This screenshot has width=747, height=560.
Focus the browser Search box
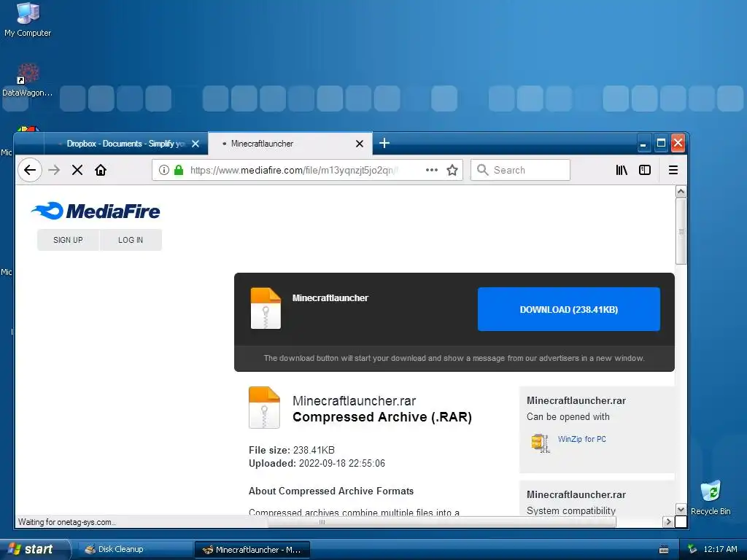coord(520,170)
